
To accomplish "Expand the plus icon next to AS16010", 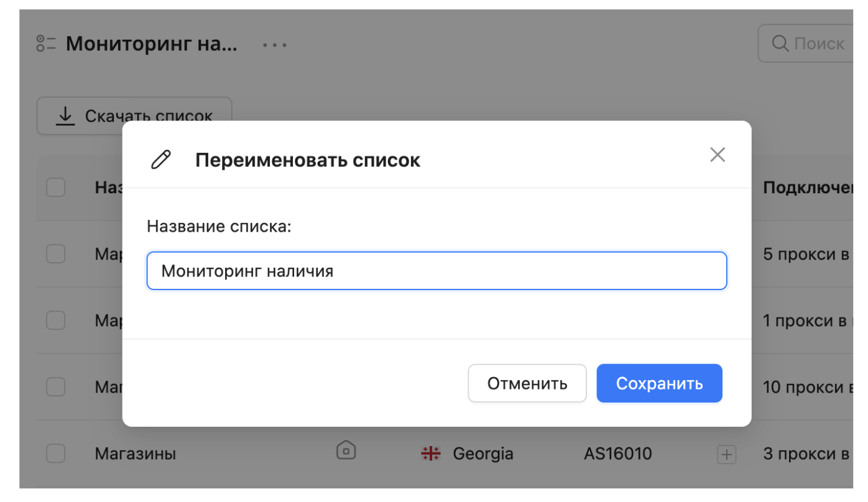I will 726,455.
